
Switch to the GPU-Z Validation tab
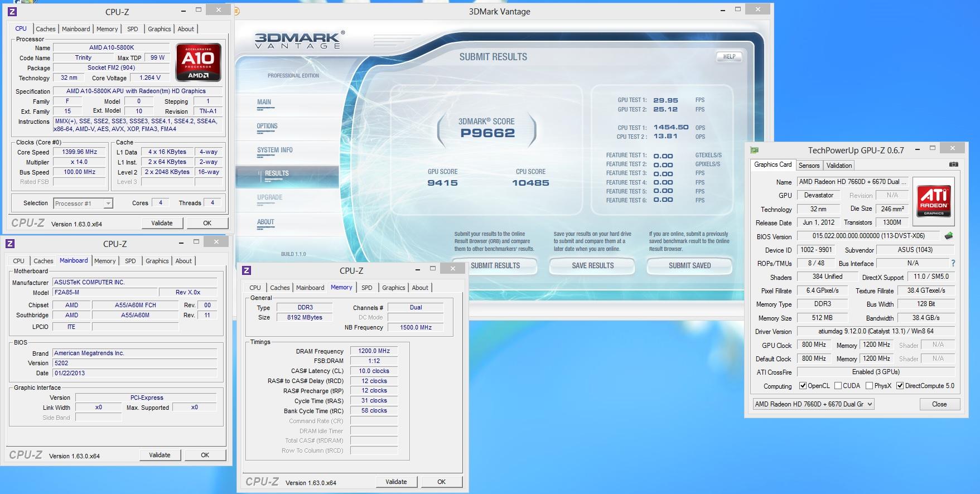839,166
